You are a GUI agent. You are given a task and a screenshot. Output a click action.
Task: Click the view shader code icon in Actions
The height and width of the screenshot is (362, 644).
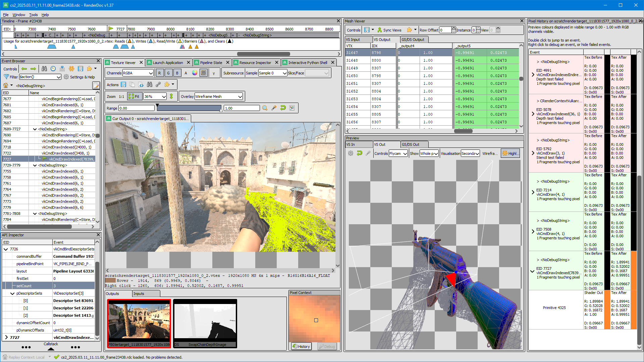click(x=141, y=84)
